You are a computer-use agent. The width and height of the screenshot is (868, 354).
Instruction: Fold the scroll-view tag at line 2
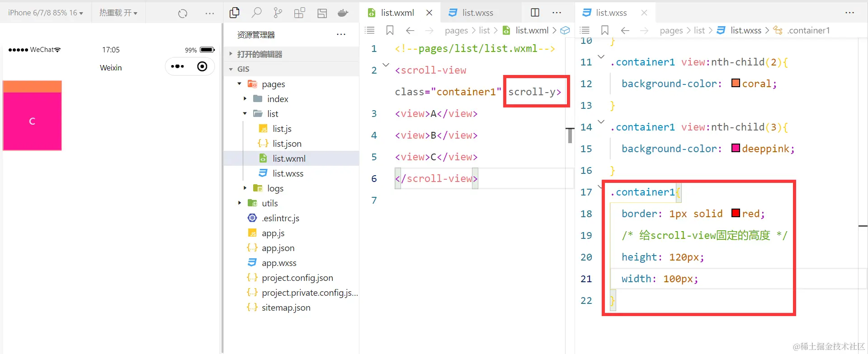click(386, 65)
